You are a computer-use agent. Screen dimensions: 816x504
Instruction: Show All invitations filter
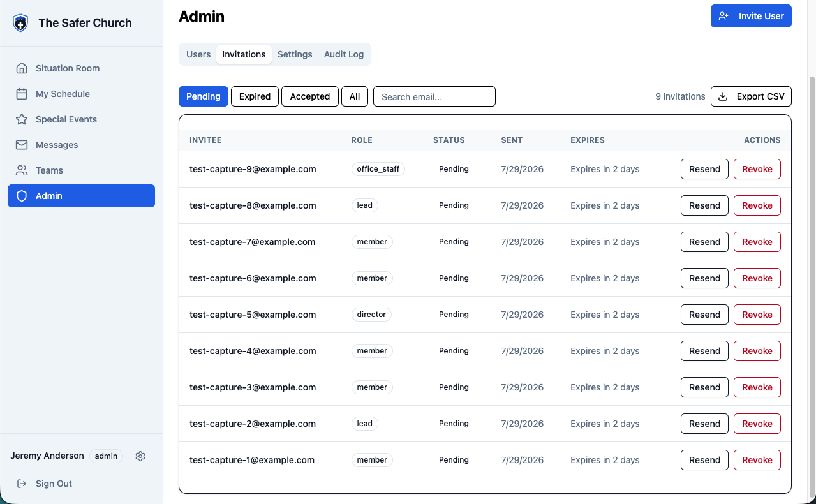[x=355, y=96]
